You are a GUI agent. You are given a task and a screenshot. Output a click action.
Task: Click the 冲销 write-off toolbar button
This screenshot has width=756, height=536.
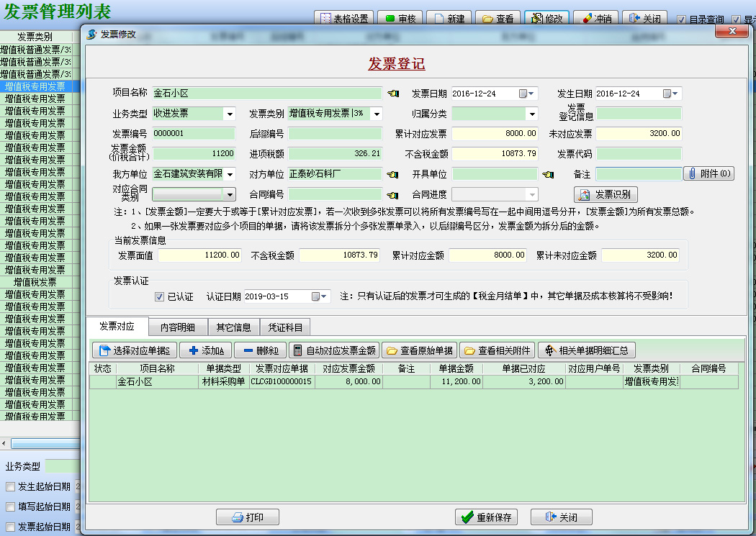tap(596, 18)
